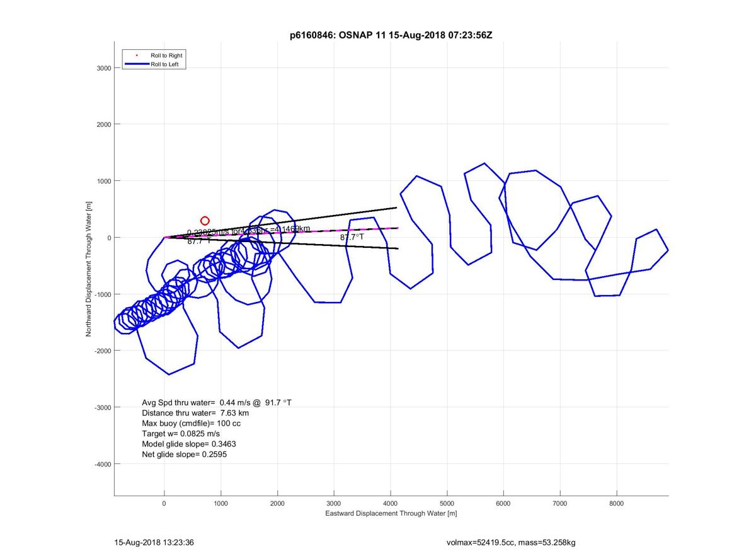
Task: Click the -3000 tick label
Action: (x=102, y=407)
